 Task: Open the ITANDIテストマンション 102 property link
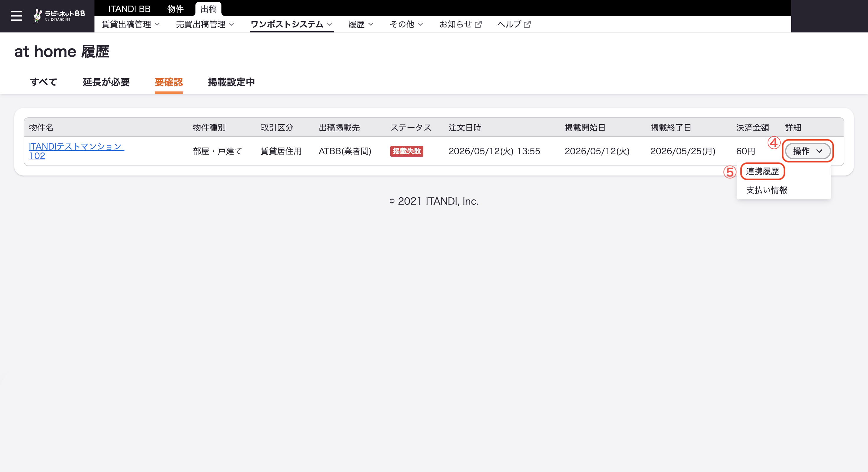tap(76, 151)
